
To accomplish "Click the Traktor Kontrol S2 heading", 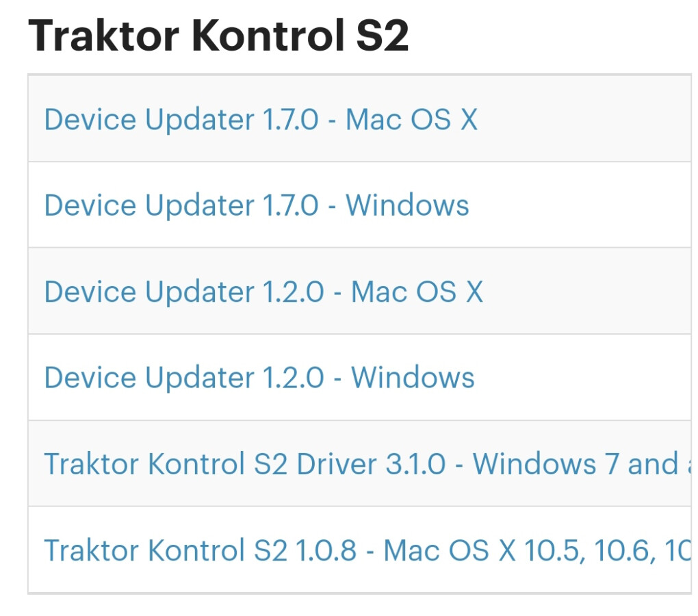I will click(x=219, y=36).
